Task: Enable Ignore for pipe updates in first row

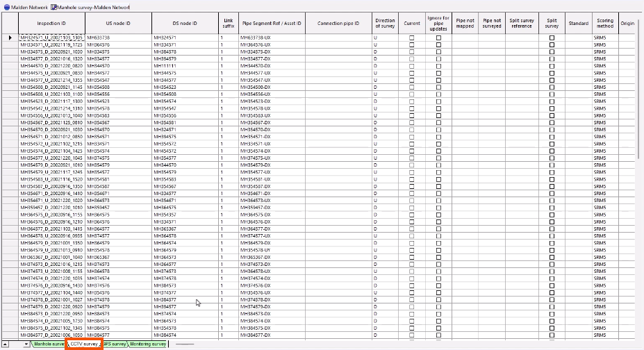Action: (x=438, y=37)
